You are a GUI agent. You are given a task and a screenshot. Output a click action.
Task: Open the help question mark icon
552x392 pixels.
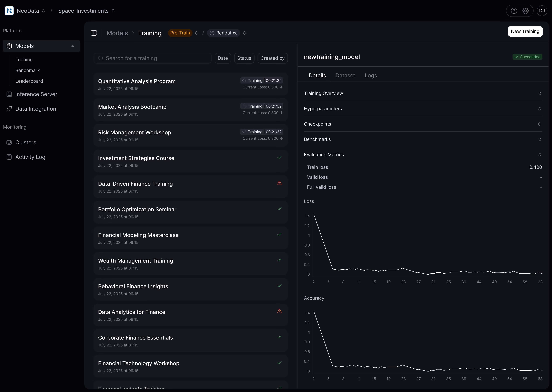(514, 11)
